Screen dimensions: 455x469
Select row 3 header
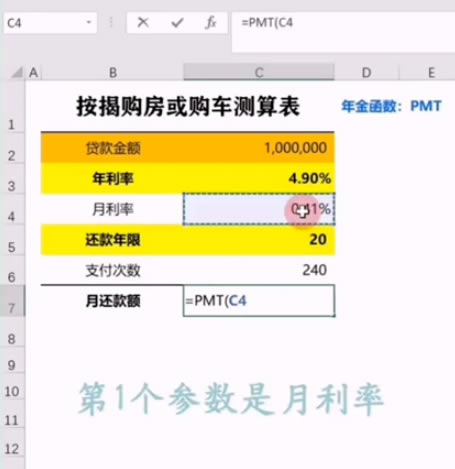point(12,178)
